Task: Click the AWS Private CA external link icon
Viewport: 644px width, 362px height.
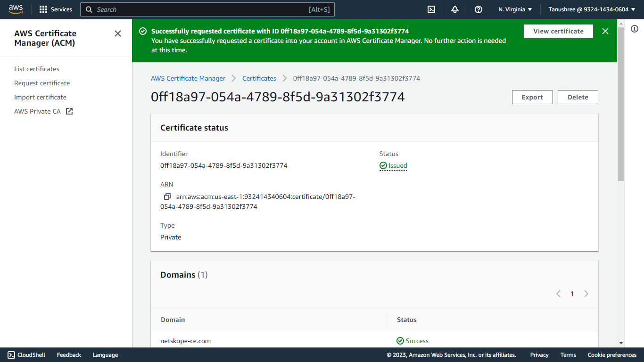Action: 69,111
